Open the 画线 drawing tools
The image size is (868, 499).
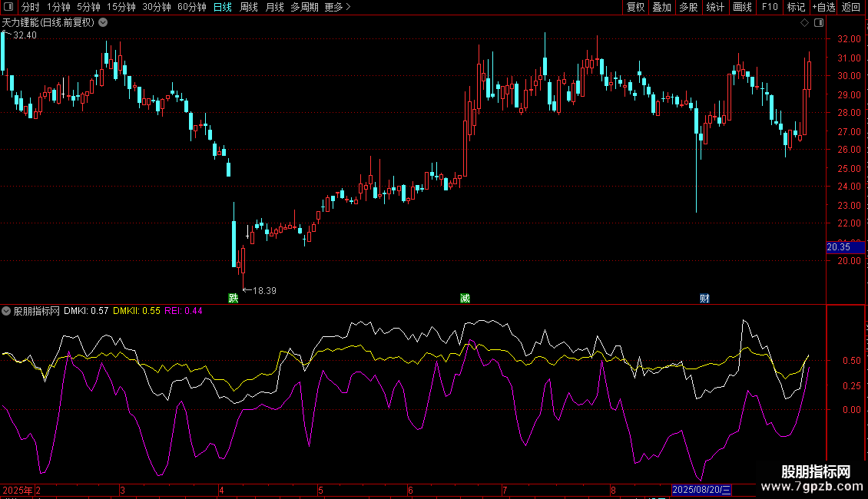click(742, 7)
